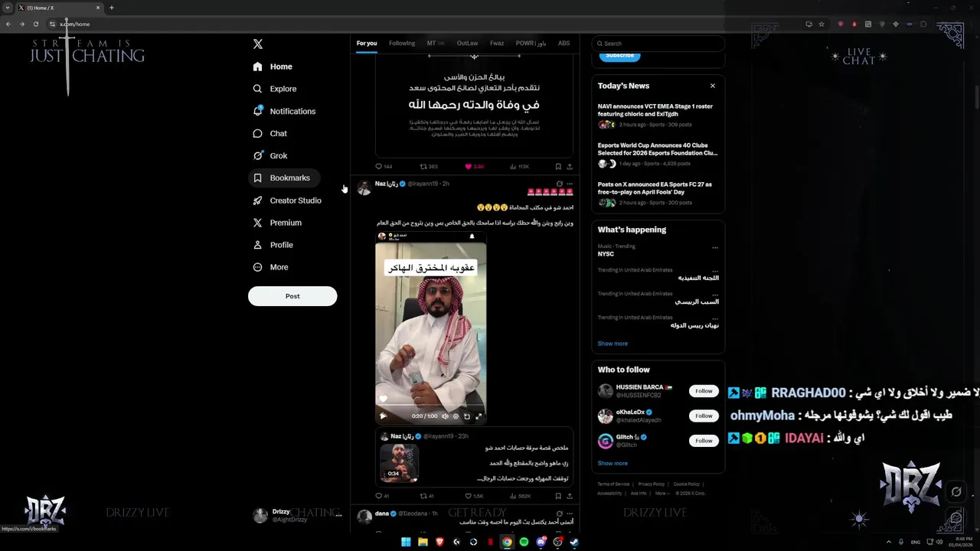Image resolution: width=980 pixels, height=551 pixels.
Task: Expand the video to fullscreen
Action: (479, 416)
